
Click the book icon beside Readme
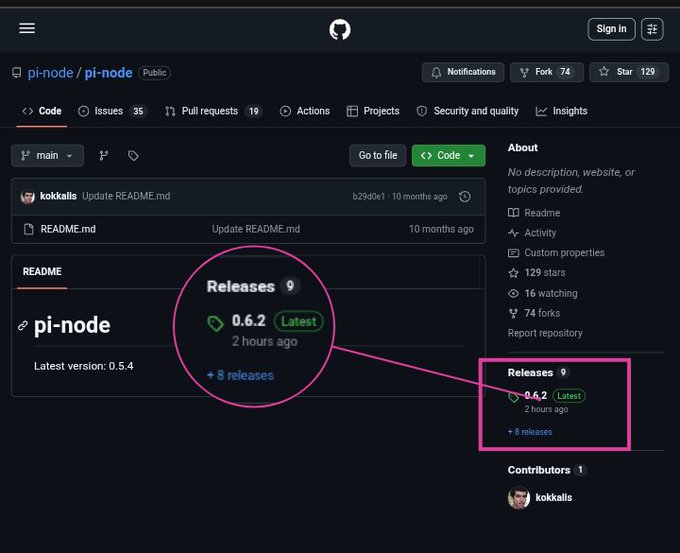tap(513, 213)
